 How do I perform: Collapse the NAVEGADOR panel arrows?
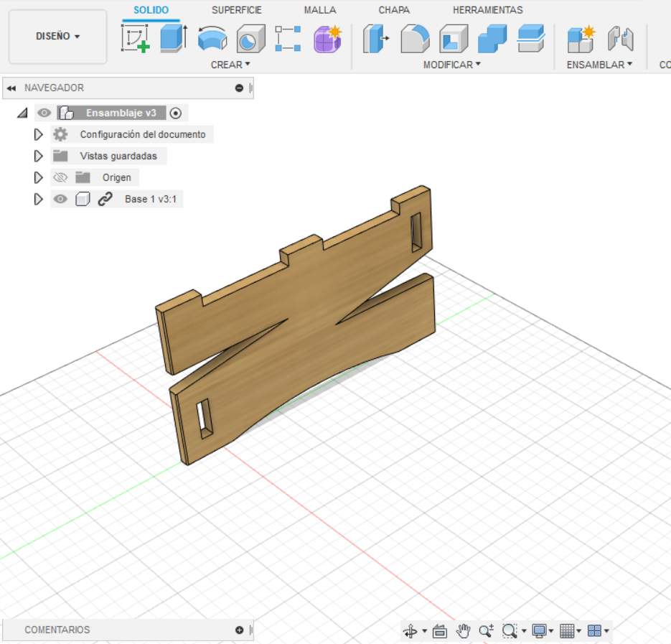pyautogui.click(x=11, y=88)
